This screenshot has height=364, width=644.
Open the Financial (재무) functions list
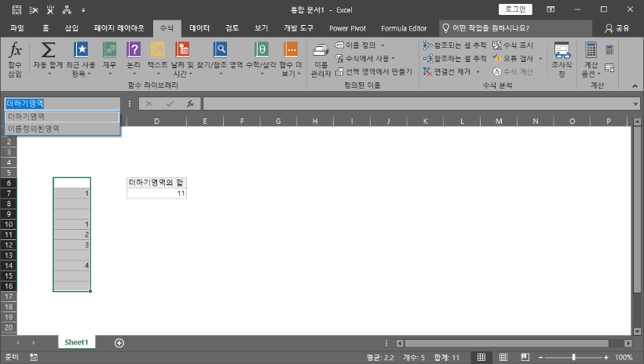[110, 60]
